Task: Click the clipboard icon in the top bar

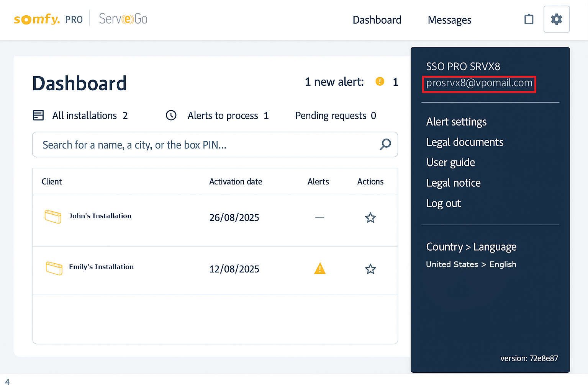Action: (529, 19)
